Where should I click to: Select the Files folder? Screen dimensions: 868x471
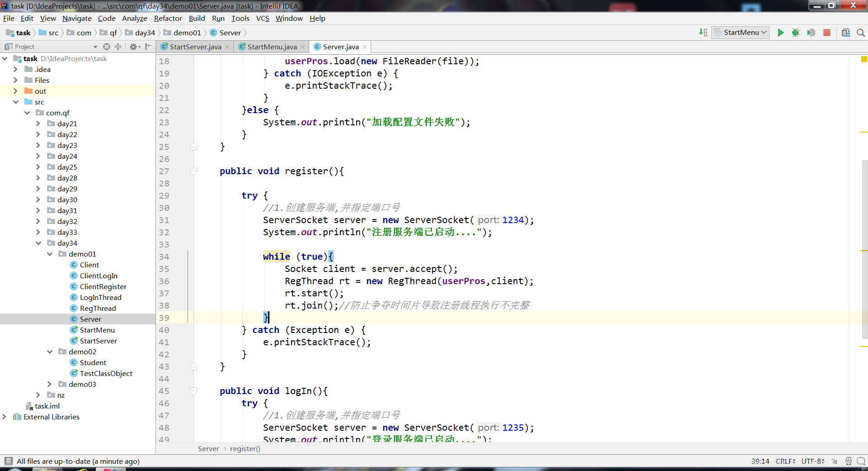[42, 80]
